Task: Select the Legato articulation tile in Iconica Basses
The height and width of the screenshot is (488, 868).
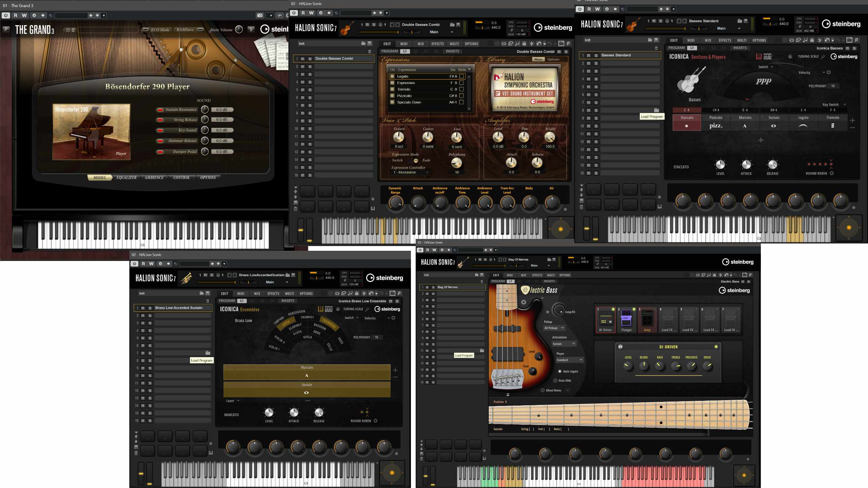Action: pyautogui.click(x=803, y=122)
